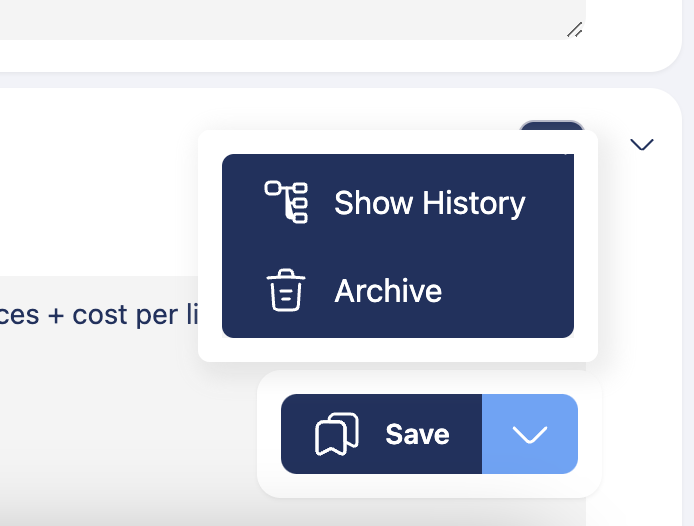Focus the field containing "cost per" text
The width and height of the screenshot is (694, 526).
click(x=100, y=315)
